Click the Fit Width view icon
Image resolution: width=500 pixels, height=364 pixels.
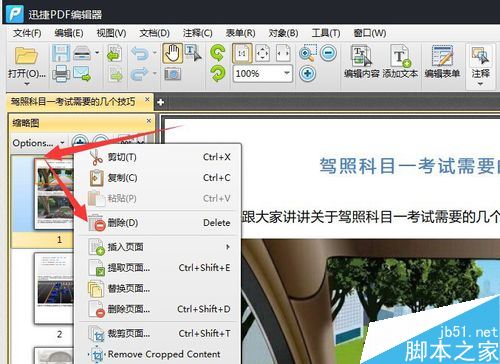[x=283, y=53]
